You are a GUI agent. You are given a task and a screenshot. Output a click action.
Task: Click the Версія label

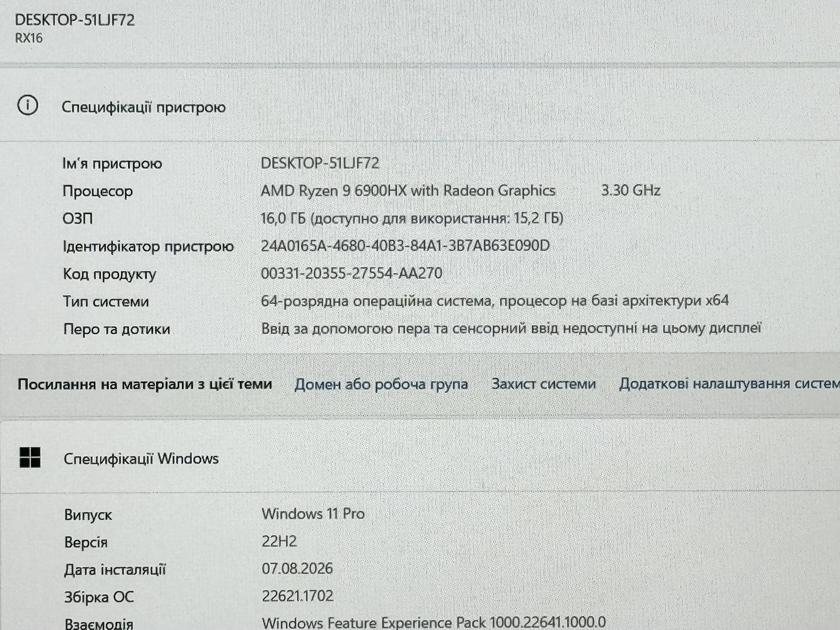(x=86, y=542)
